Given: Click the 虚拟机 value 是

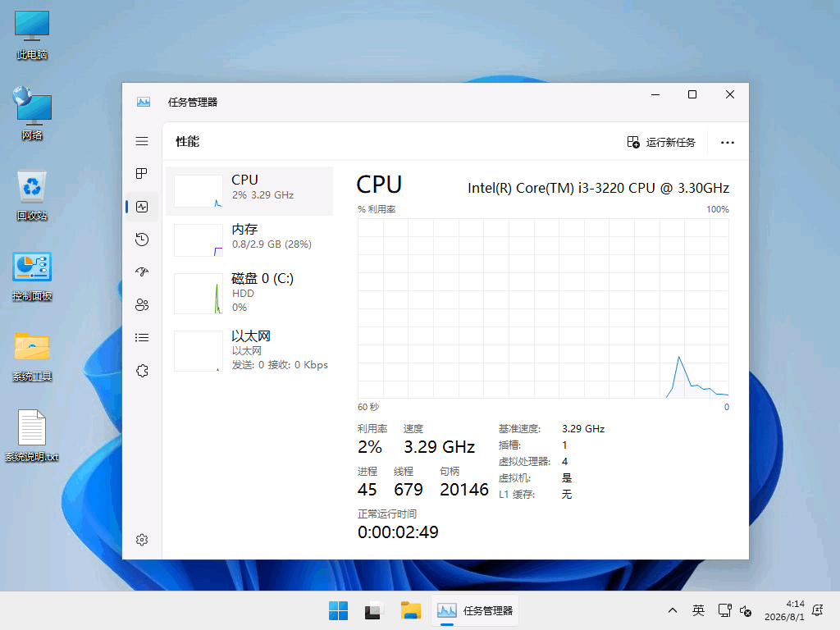Looking at the screenshot, I should [567, 478].
